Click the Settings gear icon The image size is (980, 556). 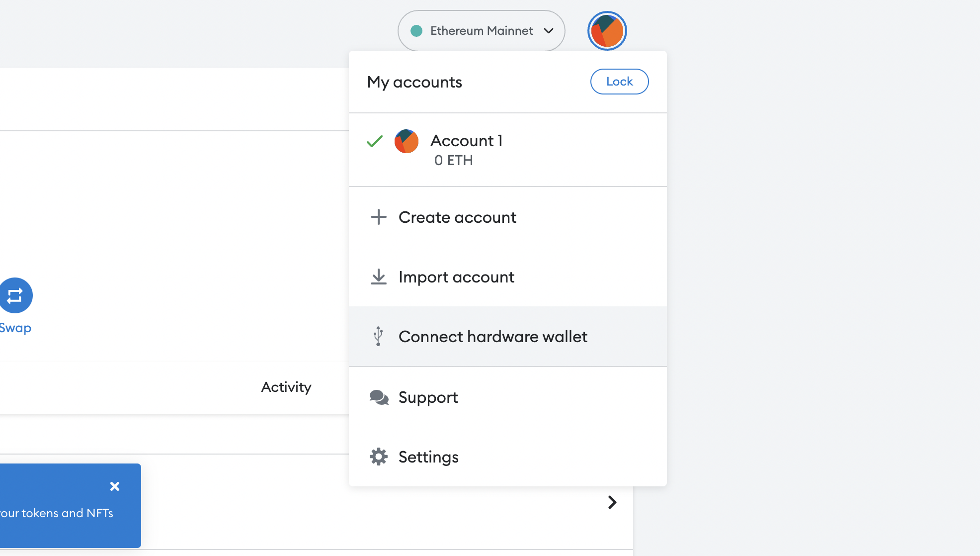point(378,457)
